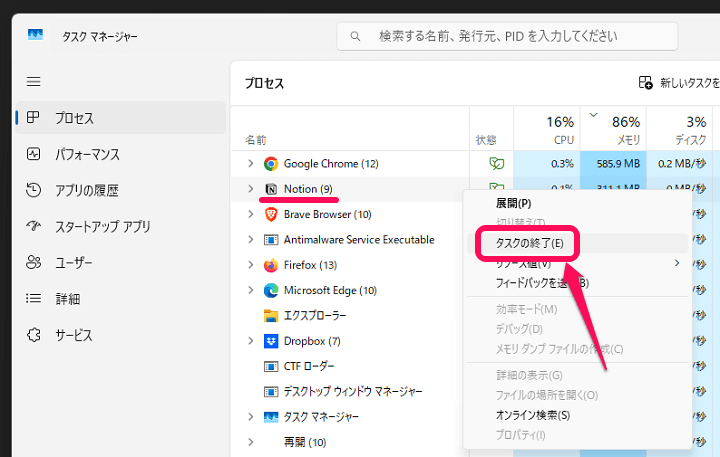
Task: Click the Dropbox process icon
Action: [x=271, y=341]
